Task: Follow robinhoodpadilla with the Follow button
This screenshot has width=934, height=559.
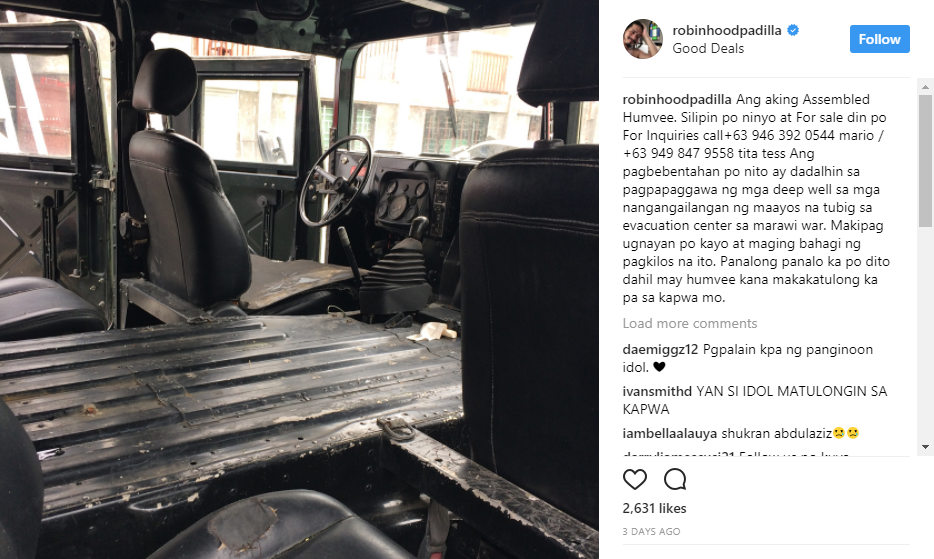Action: pos(879,39)
